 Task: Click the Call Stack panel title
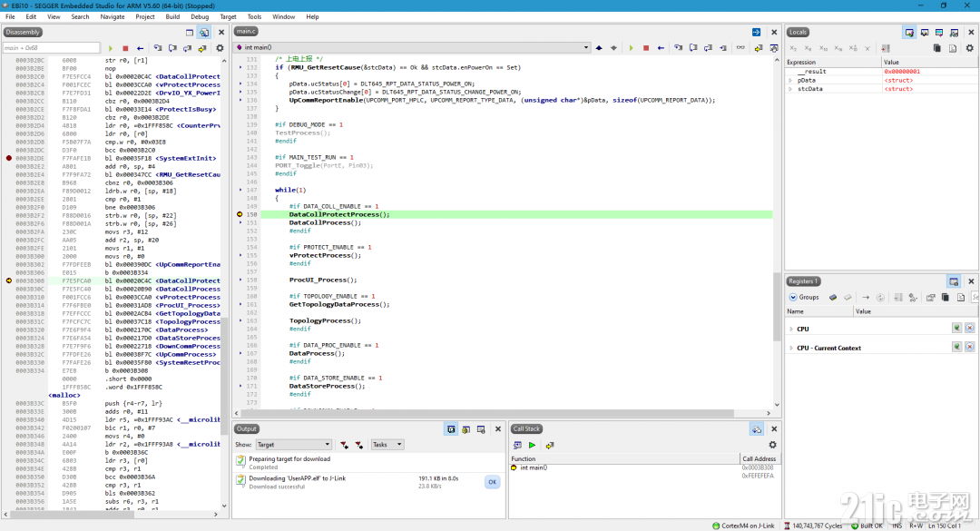pos(526,429)
